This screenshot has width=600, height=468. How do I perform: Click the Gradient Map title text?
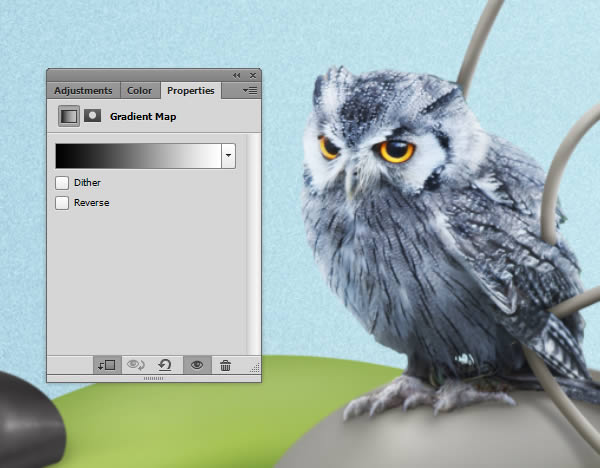pyautogui.click(x=143, y=117)
